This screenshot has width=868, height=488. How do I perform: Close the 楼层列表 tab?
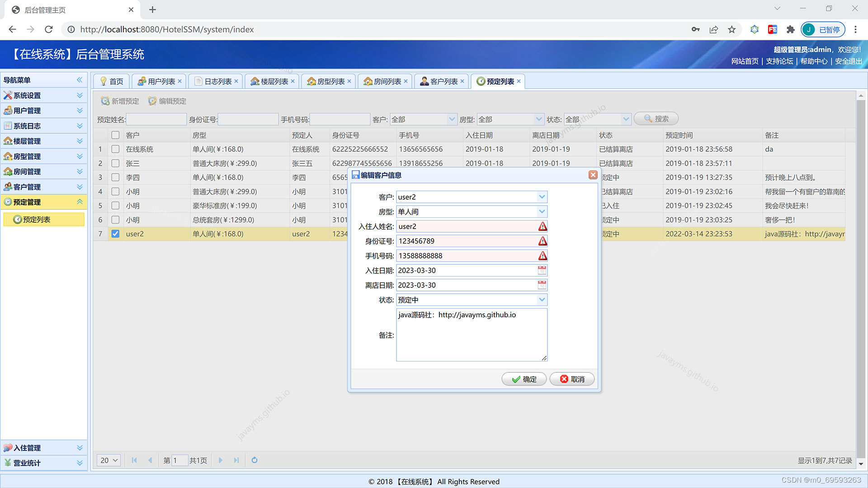(292, 81)
